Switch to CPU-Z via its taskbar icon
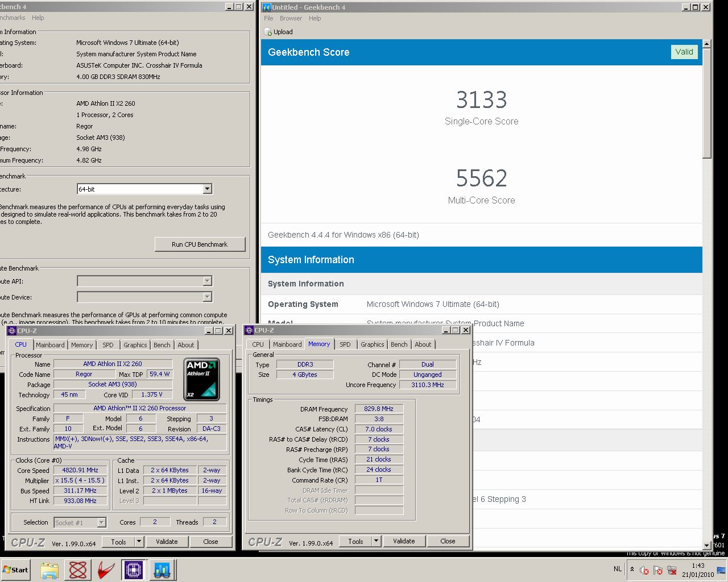728x582 pixels. tap(134, 570)
